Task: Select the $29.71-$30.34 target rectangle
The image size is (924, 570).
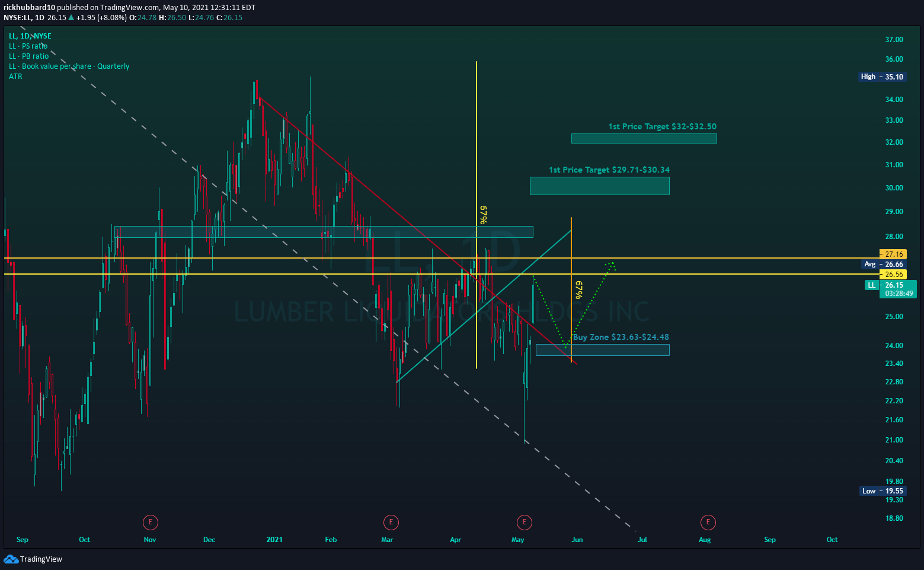Action: coord(599,186)
